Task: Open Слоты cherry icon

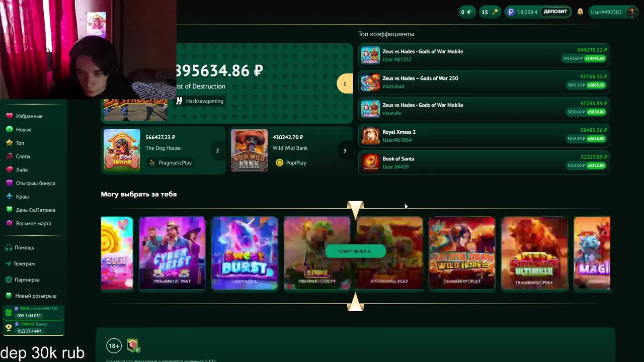Action: click(x=9, y=156)
